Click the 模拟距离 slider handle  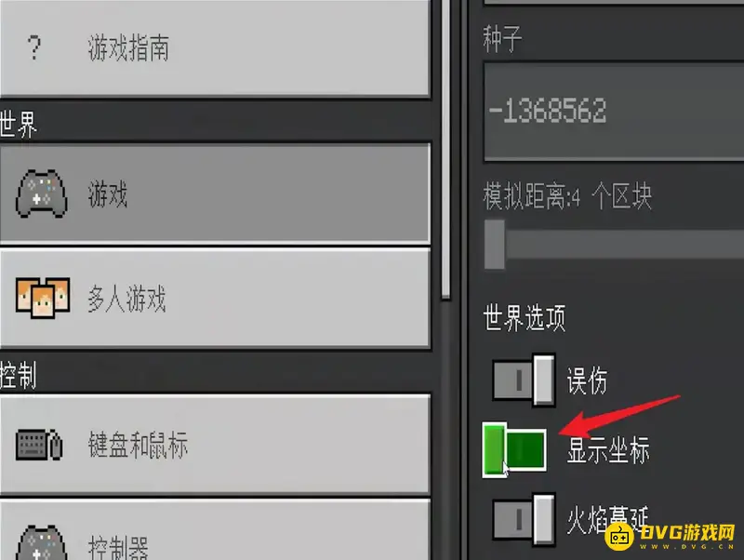(495, 245)
